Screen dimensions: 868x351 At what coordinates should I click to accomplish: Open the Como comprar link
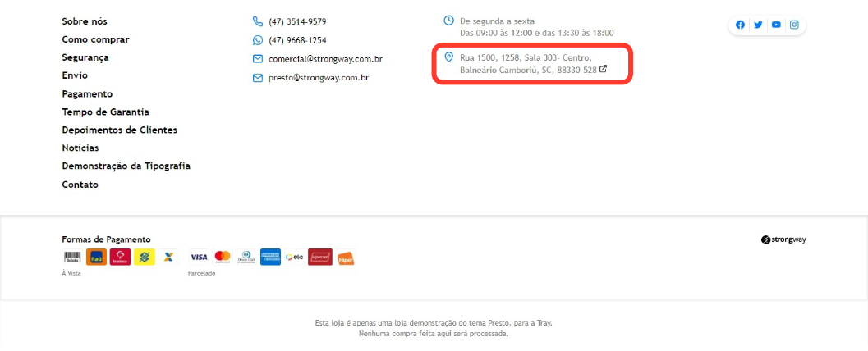coord(95,40)
